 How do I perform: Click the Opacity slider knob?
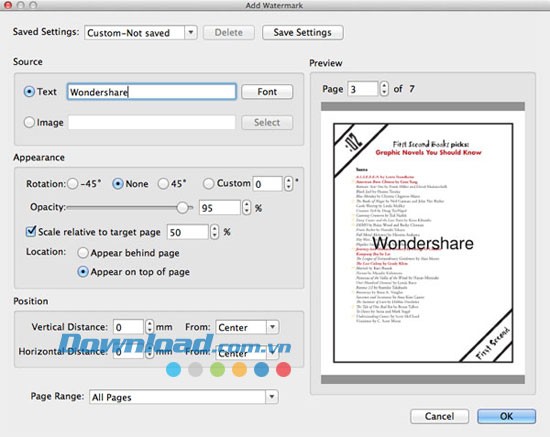coord(182,208)
